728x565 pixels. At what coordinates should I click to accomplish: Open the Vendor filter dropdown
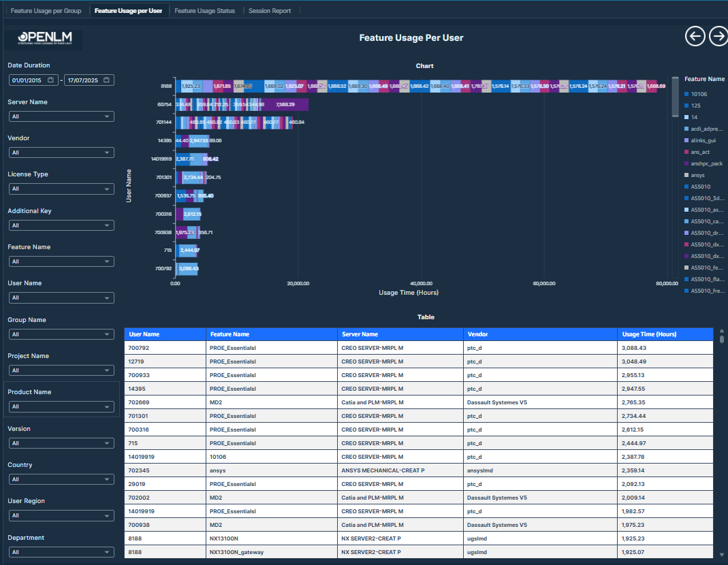(x=61, y=152)
